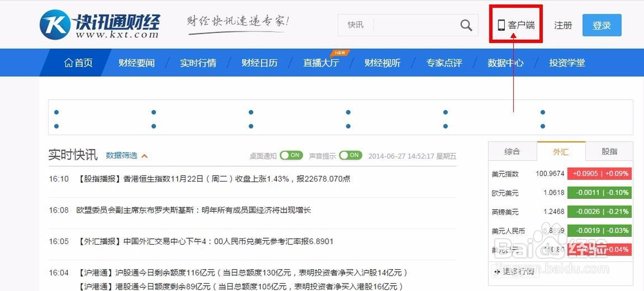
Task: Click the 财经快讯速递专家 slogan
Action: (x=238, y=21)
